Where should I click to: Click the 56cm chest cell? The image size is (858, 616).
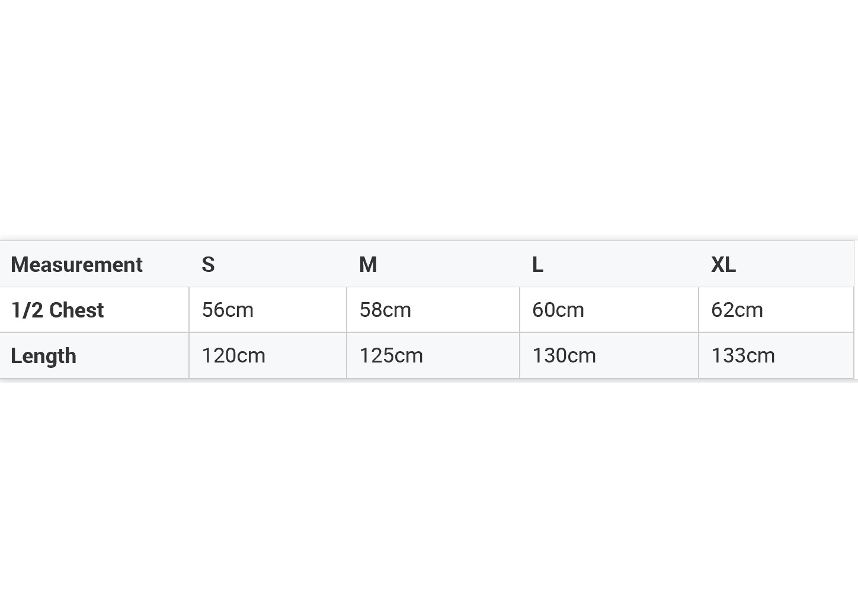(x=228, y=310)
